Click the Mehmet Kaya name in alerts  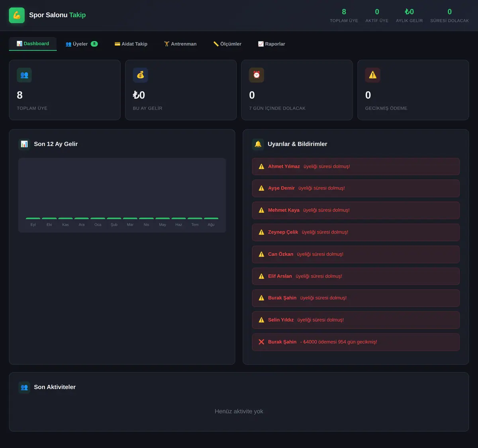click(x=284, y=210)
